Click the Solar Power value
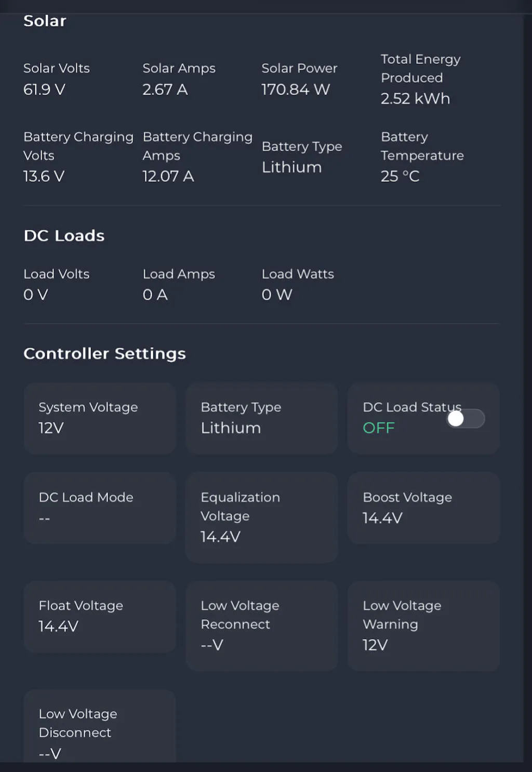 pyautogui.click(x=296, y=89)
